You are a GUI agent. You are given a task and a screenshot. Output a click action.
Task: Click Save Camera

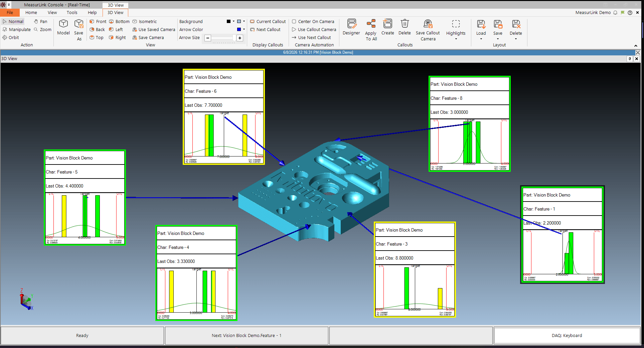tap(148, 37)
